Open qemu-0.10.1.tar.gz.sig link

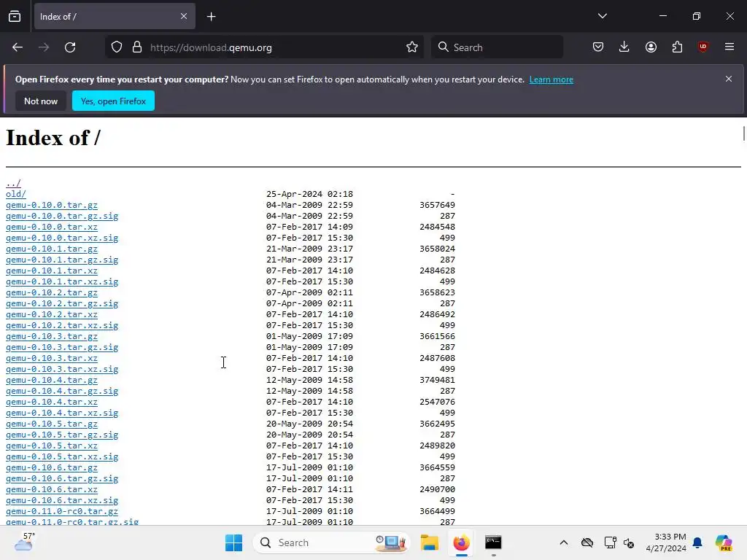tap(62, 260)
